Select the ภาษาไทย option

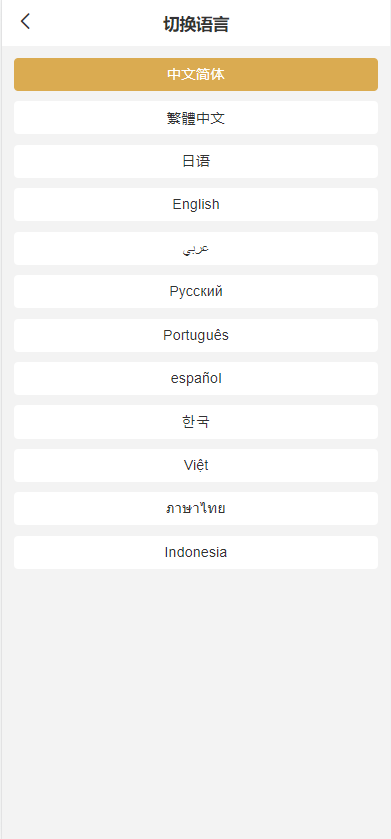point(196,509)
